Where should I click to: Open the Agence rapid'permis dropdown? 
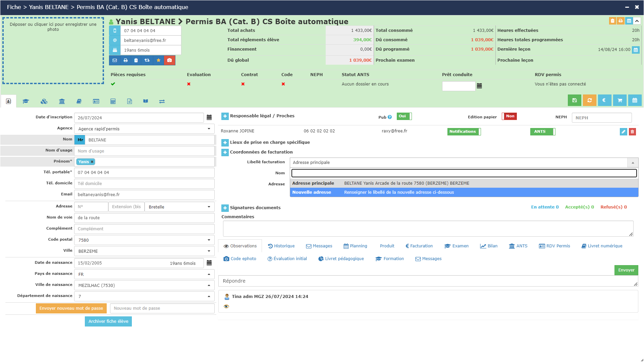click(x=144, y=129)
